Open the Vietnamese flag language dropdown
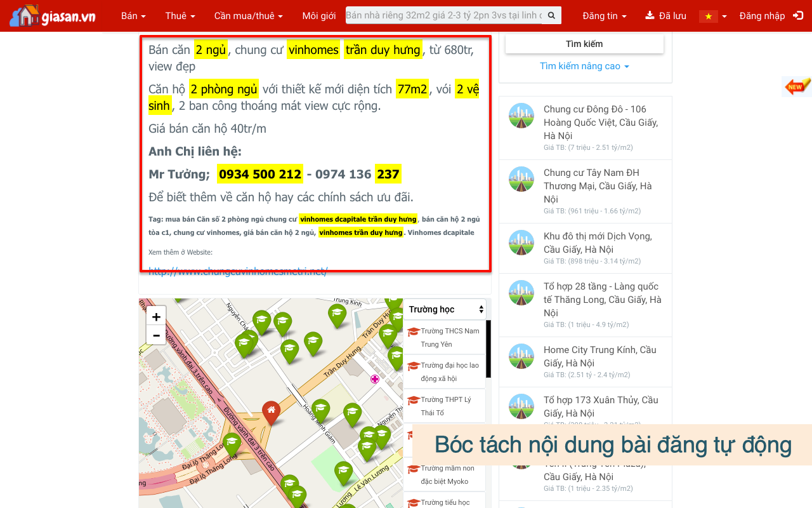This screenshot has width=812, height=508. tap(713, 16)
